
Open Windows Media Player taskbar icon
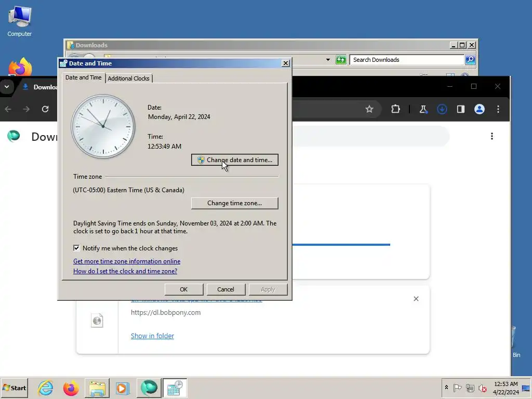123,388
